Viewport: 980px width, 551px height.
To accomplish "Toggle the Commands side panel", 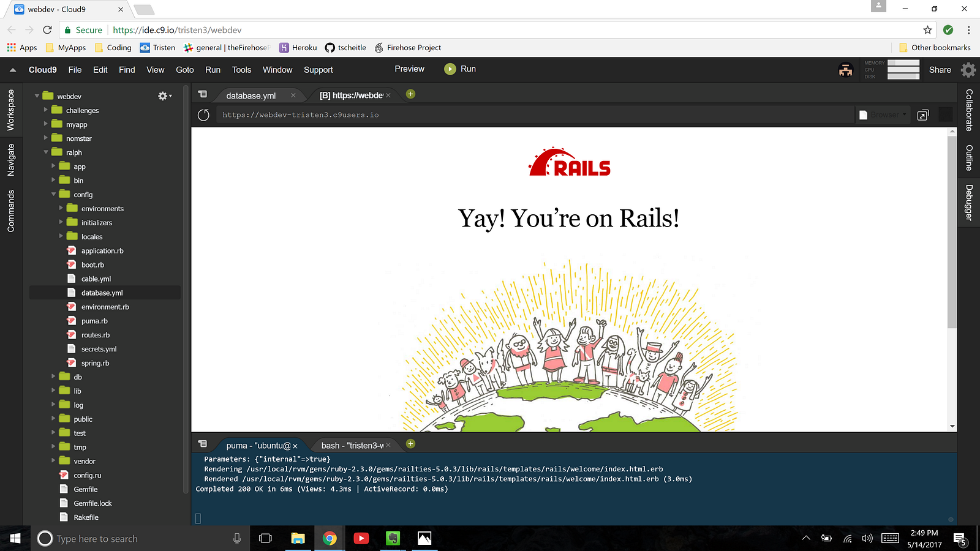I will pyautogui.click(x=11, y=211).
